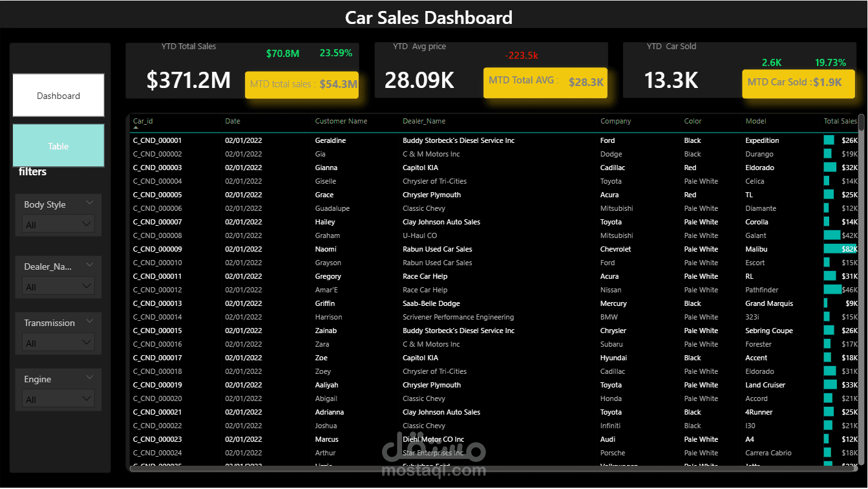Collapse the Dealer_Name slicer header chevron
This screenshot has height=489, width=868.
[x=89, y=265]
